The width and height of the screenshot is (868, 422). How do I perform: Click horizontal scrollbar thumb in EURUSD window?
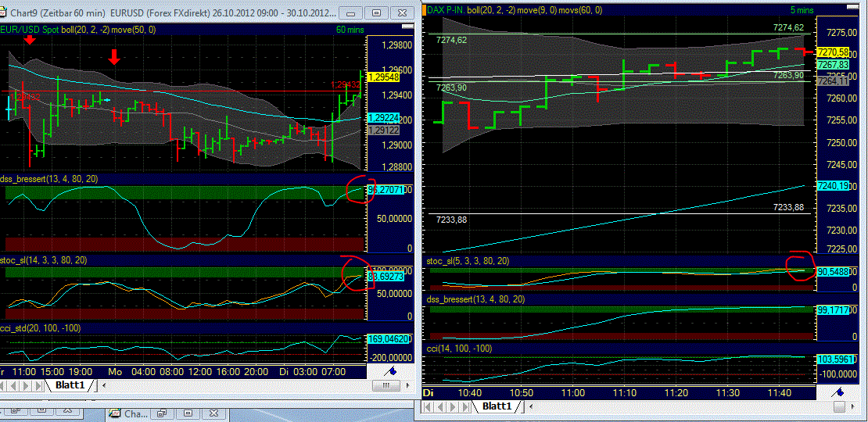(x=386, y=385)
